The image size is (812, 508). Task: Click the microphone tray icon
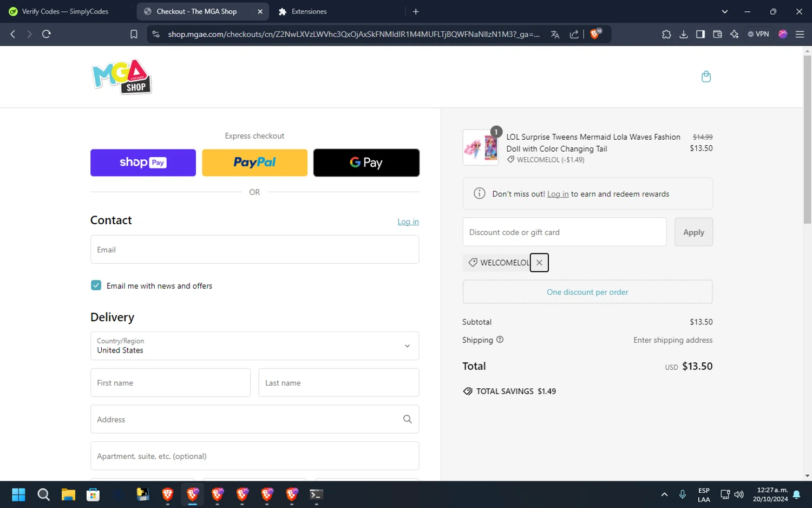point(682,494)
